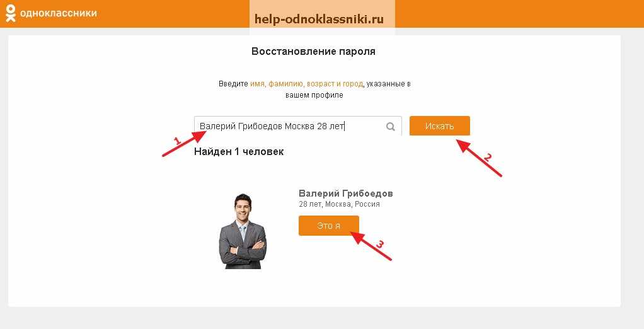Click the Odnoklassniki OK logo icon
The width and height of the screenshot is (644, 329).
coord(10,13)
